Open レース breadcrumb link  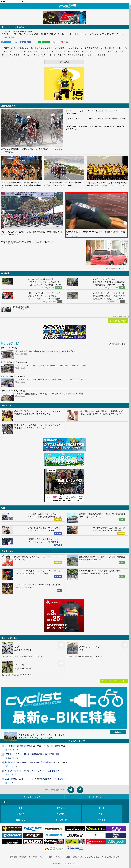(x=11, y=27)
